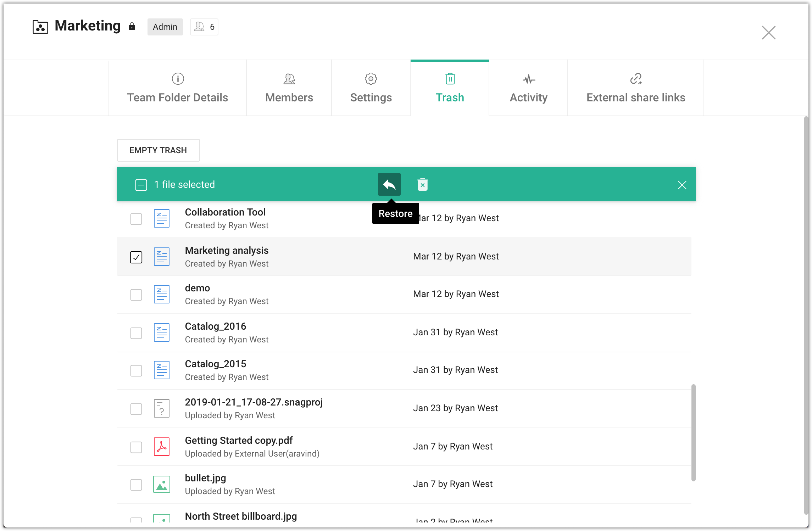Click the Restore arrow icon
The height and width of the screenshot is (531, 812).
389,184
